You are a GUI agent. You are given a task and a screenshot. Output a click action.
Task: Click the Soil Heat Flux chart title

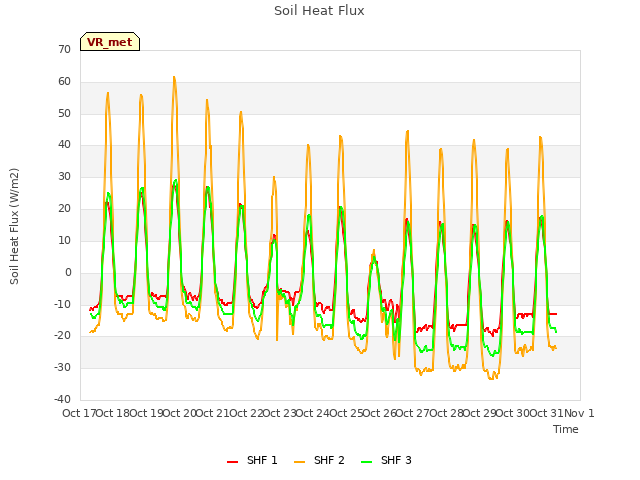[319, 11]
